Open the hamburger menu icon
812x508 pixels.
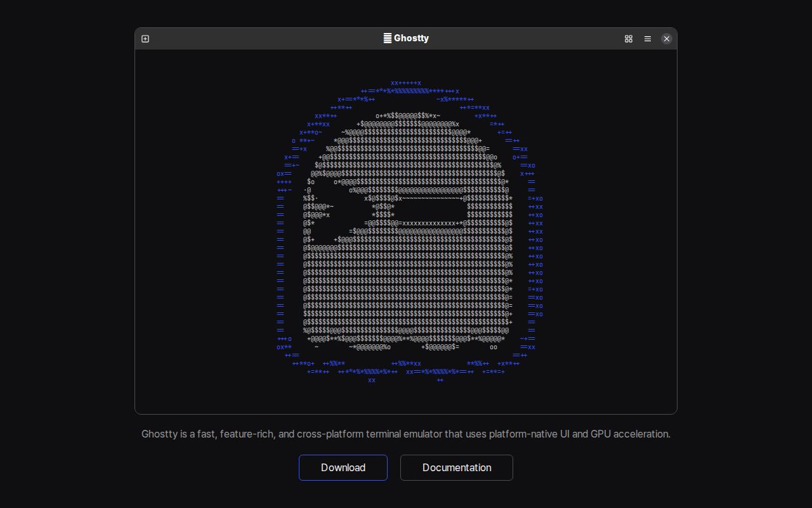point(648,39)
